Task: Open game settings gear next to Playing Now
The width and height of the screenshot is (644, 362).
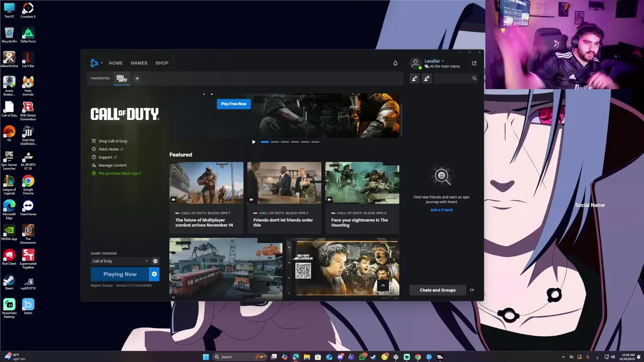Action: [154, 274]
